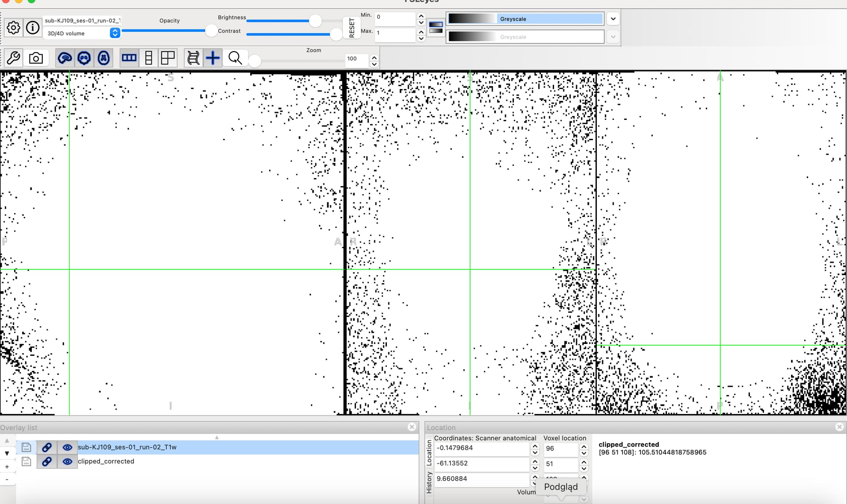Click Z coordinate field 9.660884

tap(482, 479)
